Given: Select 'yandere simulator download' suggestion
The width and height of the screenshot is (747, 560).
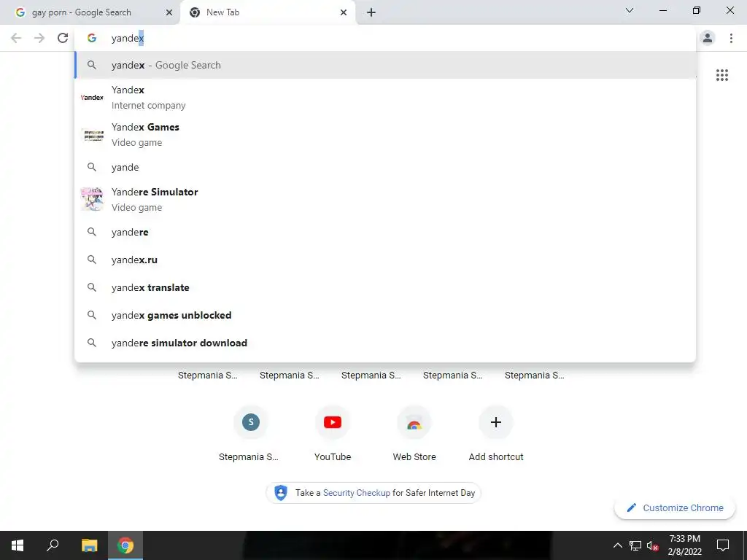Looking at the screenshot, I should pyautogui.click(x=385, y=343).
